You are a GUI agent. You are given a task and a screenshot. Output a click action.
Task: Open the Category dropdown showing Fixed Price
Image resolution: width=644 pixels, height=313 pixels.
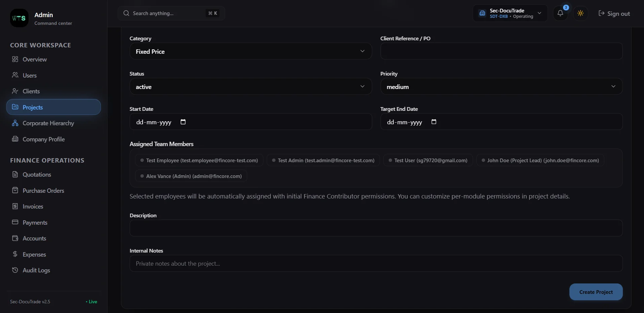(x=251, y=51)
